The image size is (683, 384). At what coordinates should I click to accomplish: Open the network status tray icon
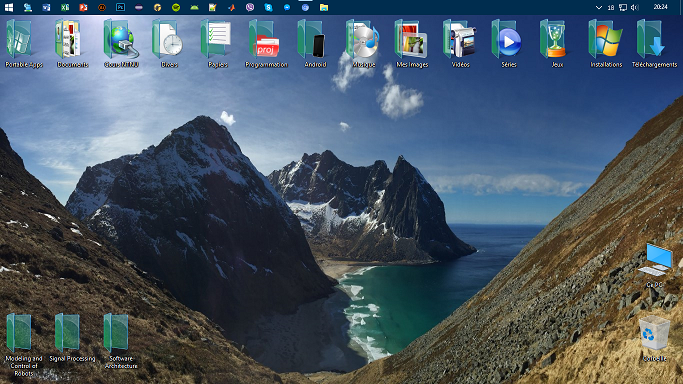(x=623, y=7)
